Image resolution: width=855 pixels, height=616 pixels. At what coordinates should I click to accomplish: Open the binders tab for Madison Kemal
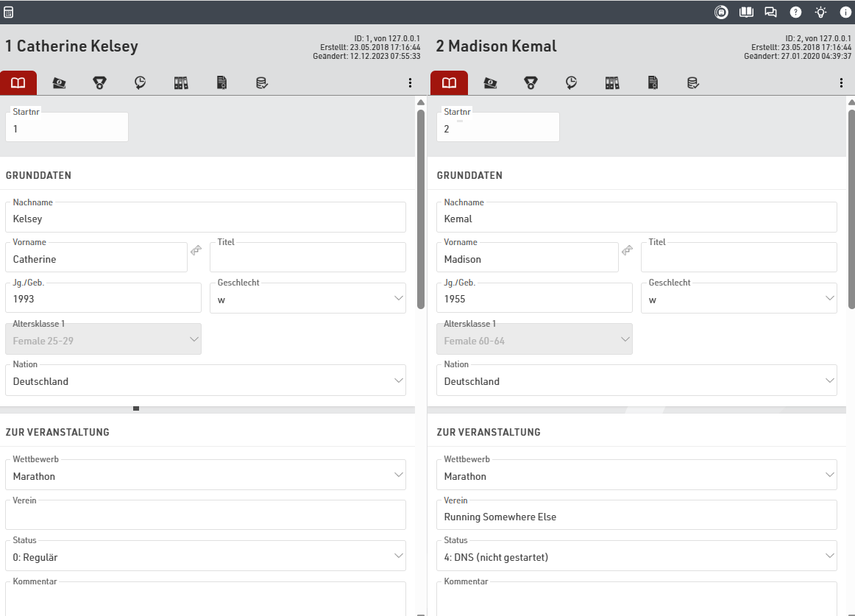coord(611,83)
